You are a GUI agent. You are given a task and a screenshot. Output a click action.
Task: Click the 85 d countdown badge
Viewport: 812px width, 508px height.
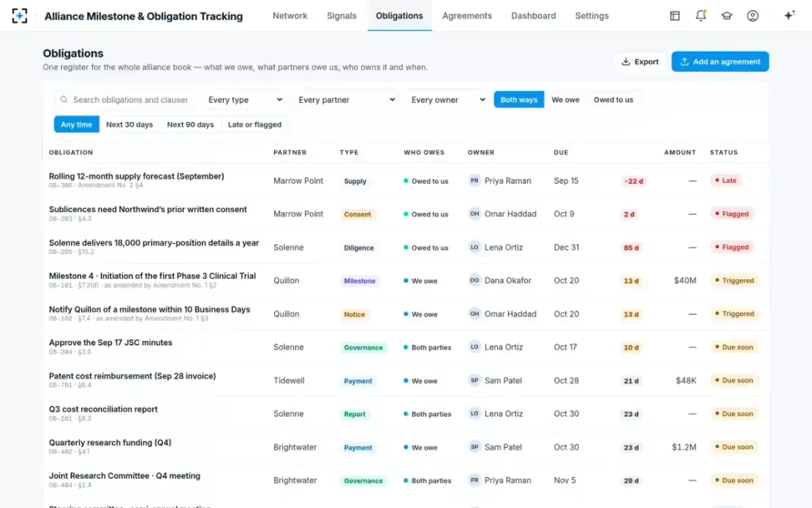(x=631, y=247)
